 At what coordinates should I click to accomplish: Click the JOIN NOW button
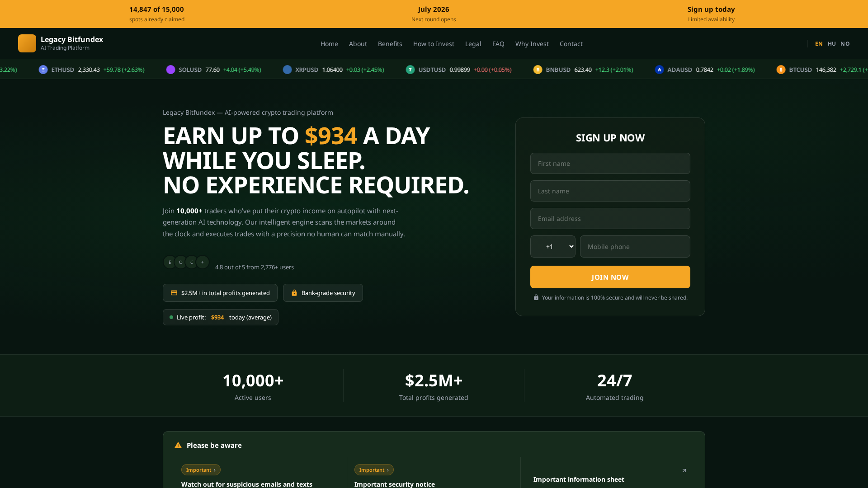pos(610,277)
